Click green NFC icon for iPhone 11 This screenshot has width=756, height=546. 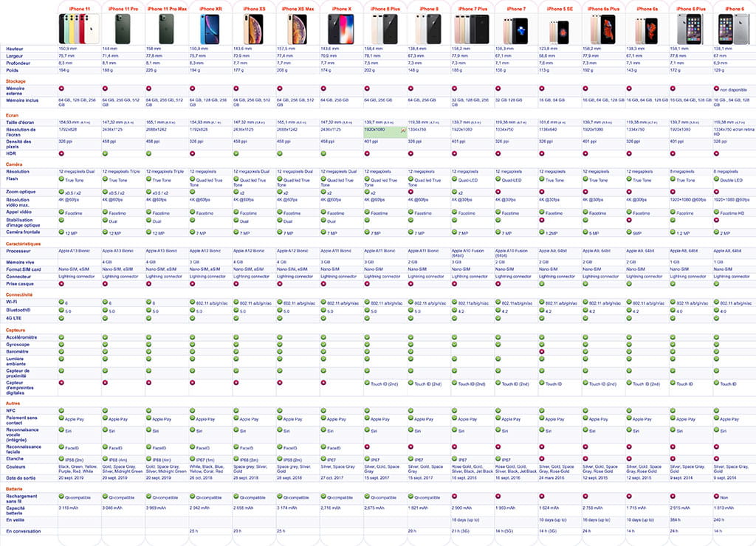[61, 410]
